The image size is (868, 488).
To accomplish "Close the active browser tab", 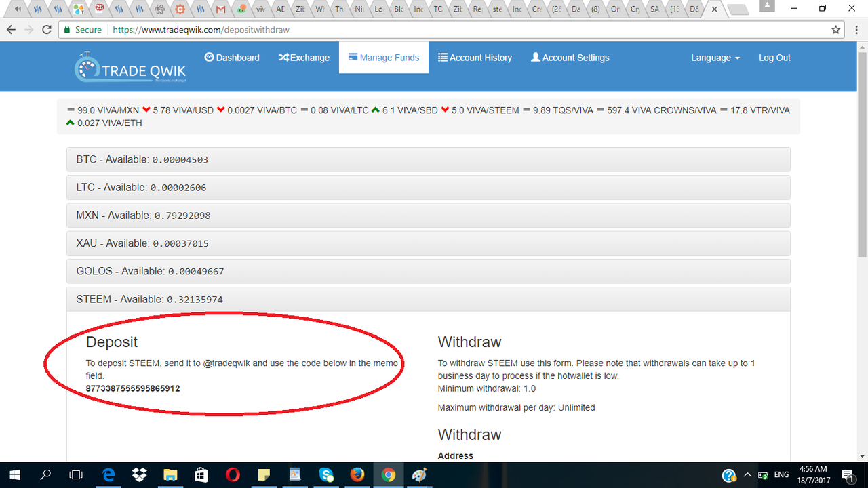I will coord(714,9).
